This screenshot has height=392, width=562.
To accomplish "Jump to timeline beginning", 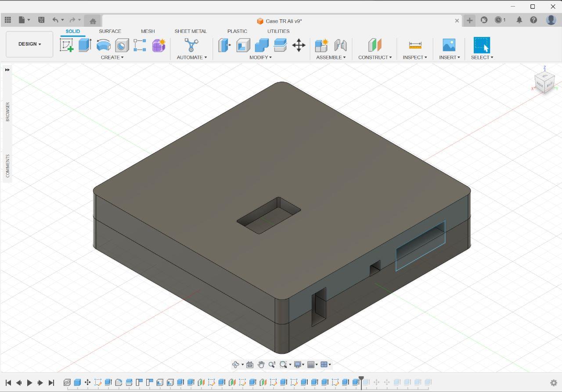I will pyautogui.click(x=8, y=383).
